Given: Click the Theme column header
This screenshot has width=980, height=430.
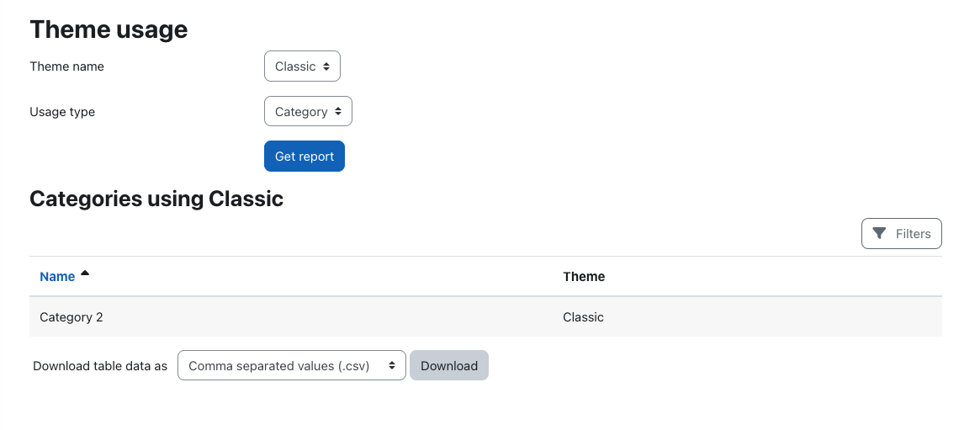Looking at the screenshot, I should pos(584,276).
